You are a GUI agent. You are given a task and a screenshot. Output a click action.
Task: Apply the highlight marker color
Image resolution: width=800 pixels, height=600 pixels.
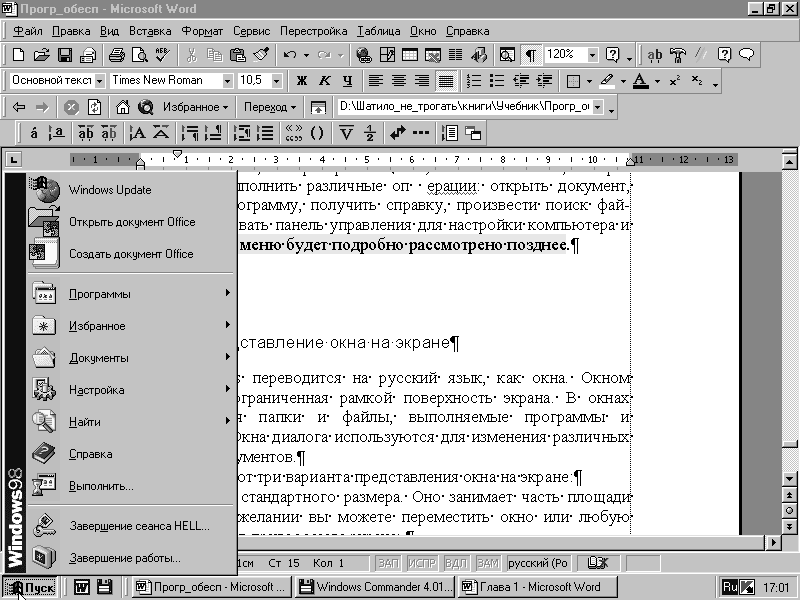[607, 81]
